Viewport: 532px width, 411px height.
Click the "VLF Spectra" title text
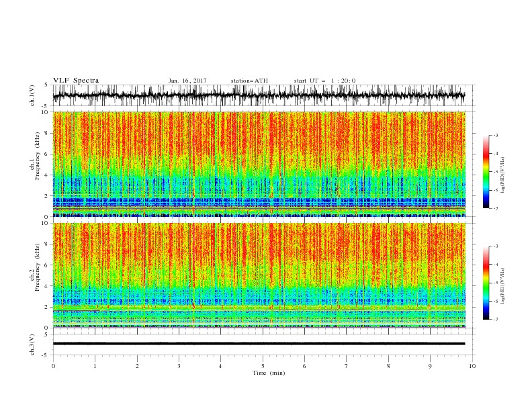pos(76,81)
